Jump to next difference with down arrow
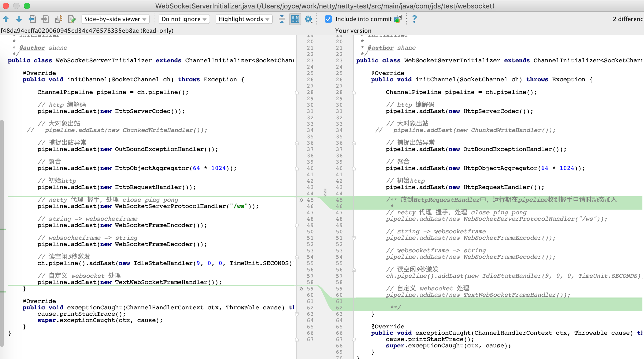The image size is (644, 359). 19,19
